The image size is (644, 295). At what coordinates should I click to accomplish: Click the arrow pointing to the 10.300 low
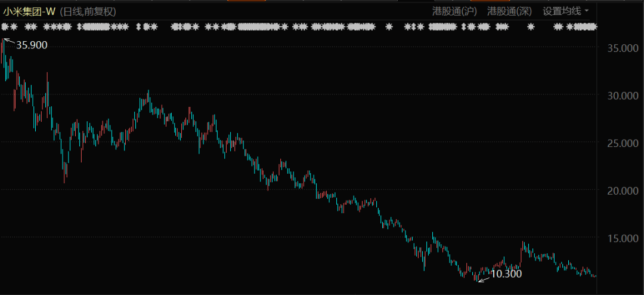[x=484, y=278]
